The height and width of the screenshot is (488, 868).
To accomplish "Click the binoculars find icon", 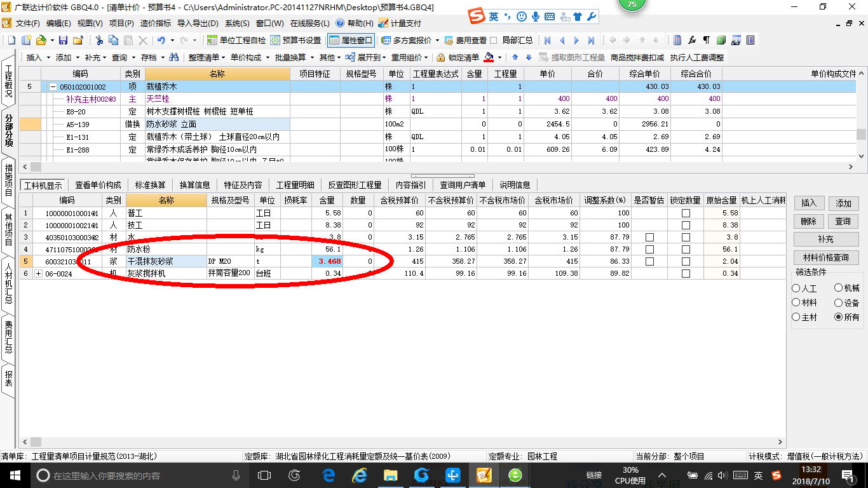I will 173,57.
